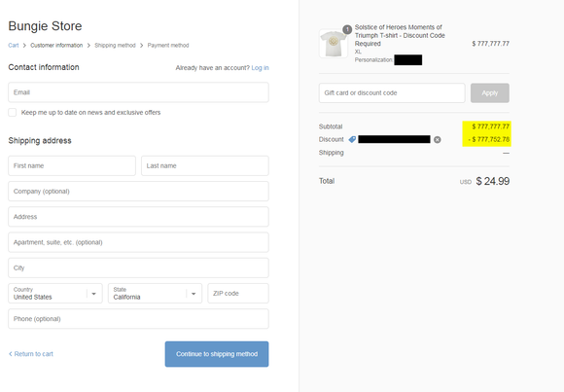Click the chevron icon beside Return to cart
564x392 pixels.
click(x=11, y=354)
